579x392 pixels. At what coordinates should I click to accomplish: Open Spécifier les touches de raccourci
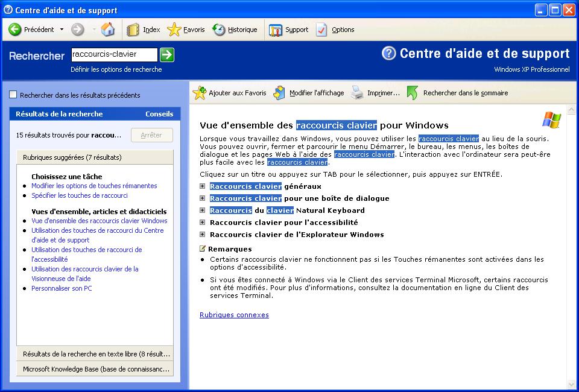coord(80,195)
